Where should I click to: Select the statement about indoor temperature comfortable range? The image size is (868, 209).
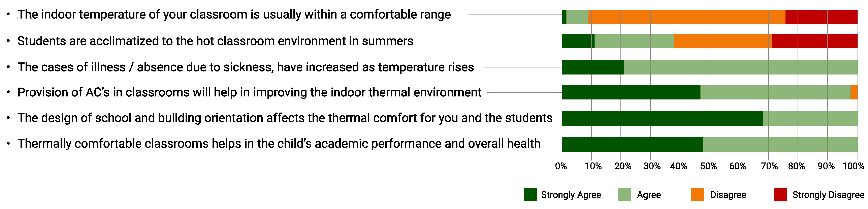click(234, 14)
